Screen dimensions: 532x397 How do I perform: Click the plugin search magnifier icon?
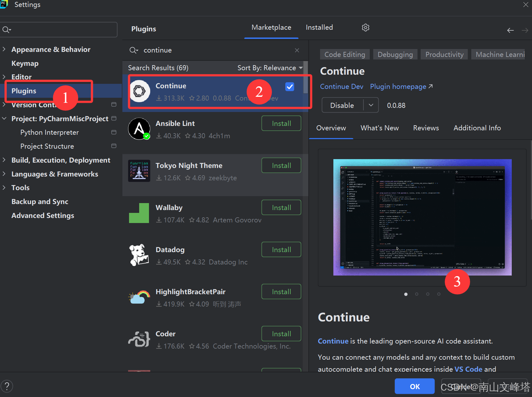click(134, 50)
